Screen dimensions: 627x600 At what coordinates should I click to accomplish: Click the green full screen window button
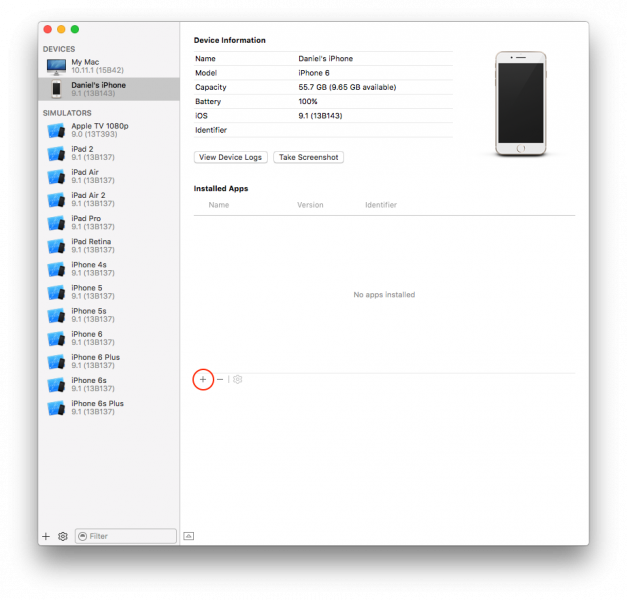75,30
